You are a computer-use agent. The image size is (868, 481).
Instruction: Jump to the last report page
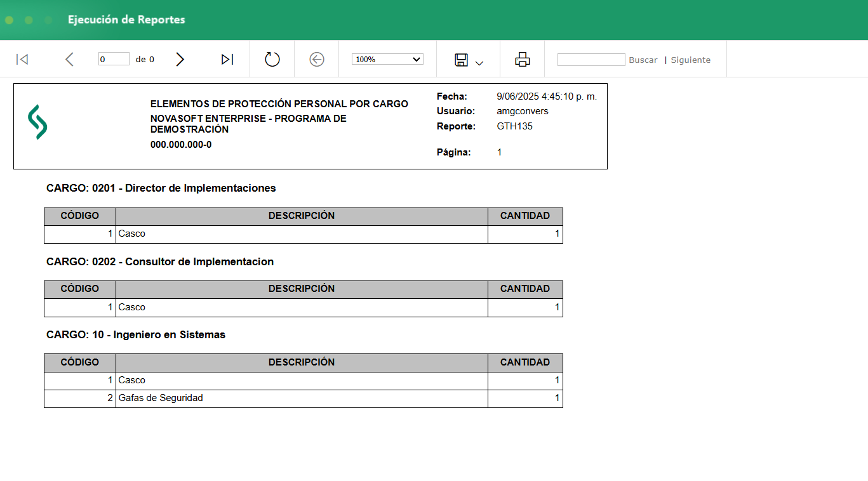[227, 60]
